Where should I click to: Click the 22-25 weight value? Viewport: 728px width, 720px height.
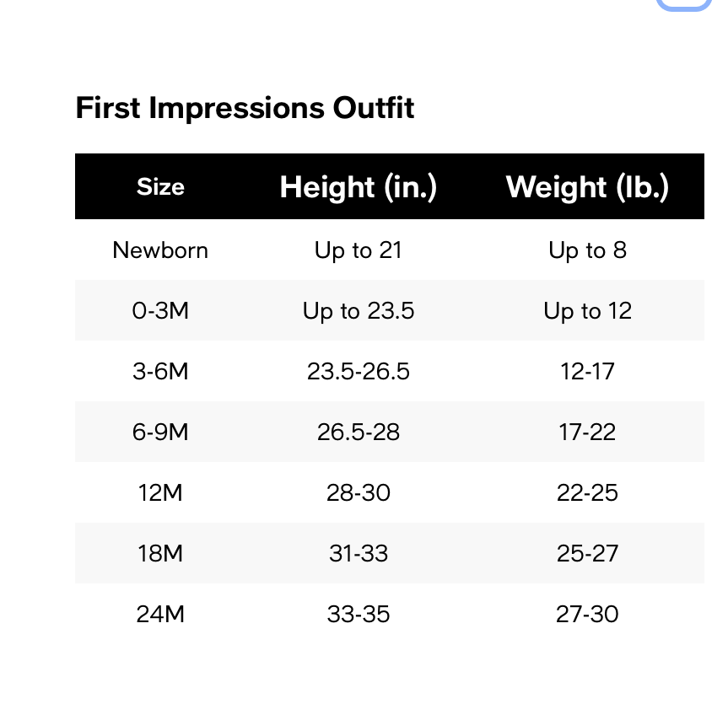click(x=587, y=492)
